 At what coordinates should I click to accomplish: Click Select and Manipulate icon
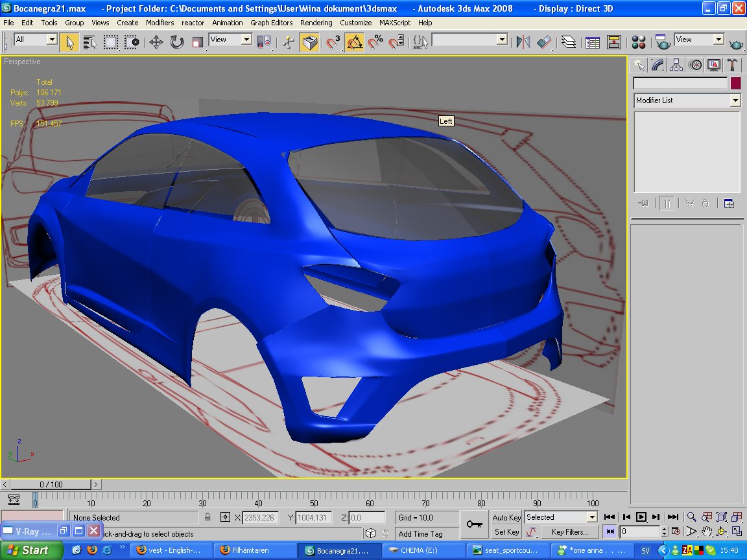pyautogui.click(x=288, y=42)
